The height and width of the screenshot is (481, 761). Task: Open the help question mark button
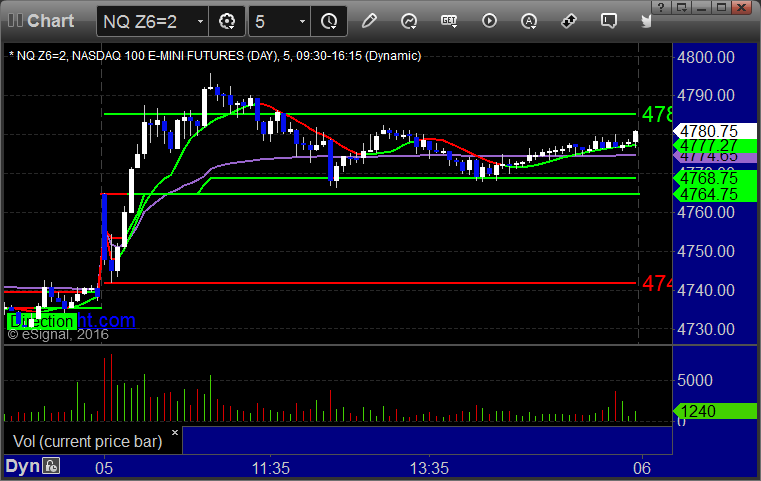(x=661, y=7)
